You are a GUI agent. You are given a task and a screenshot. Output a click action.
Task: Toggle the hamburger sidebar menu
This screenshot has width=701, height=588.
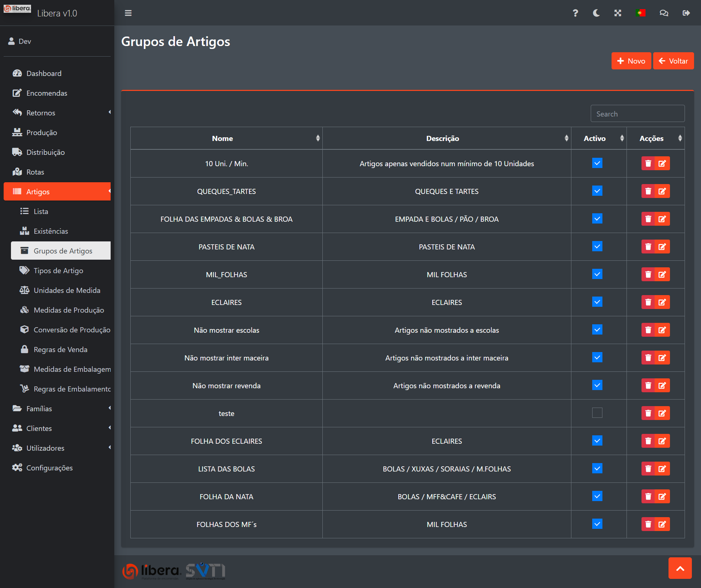tap(128, 13)
